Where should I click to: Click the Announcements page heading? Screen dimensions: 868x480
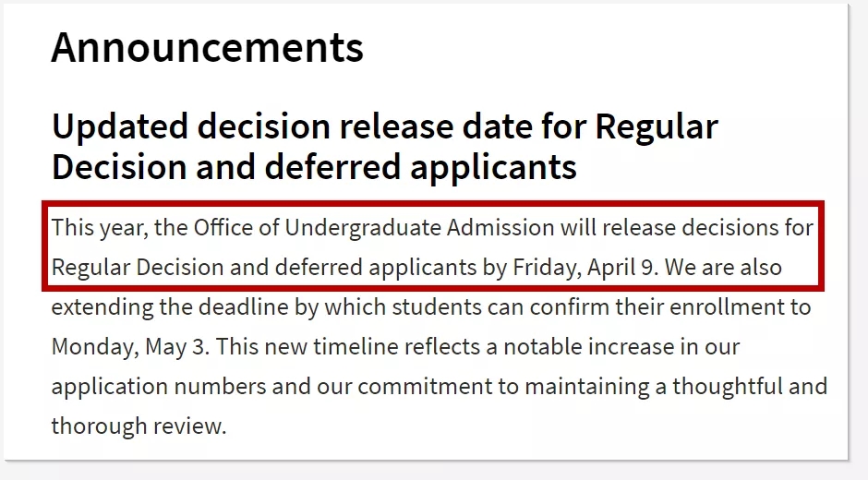(207, 47)
